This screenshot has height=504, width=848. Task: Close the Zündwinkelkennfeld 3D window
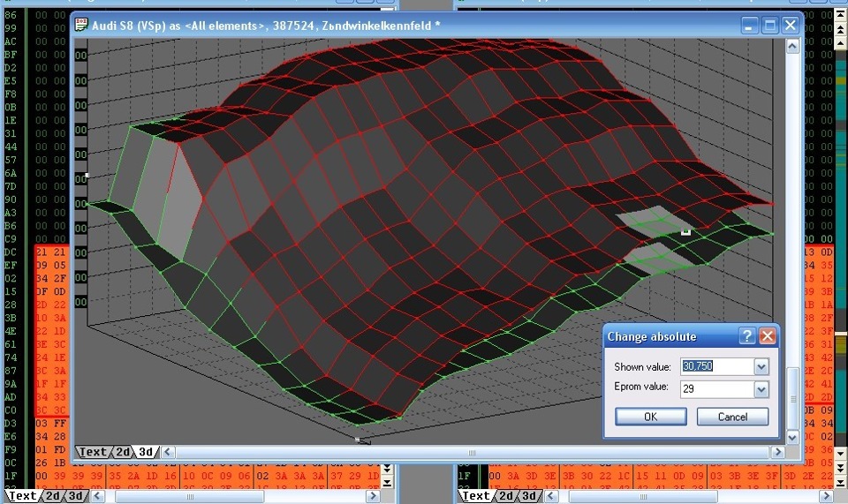(790, 26)
